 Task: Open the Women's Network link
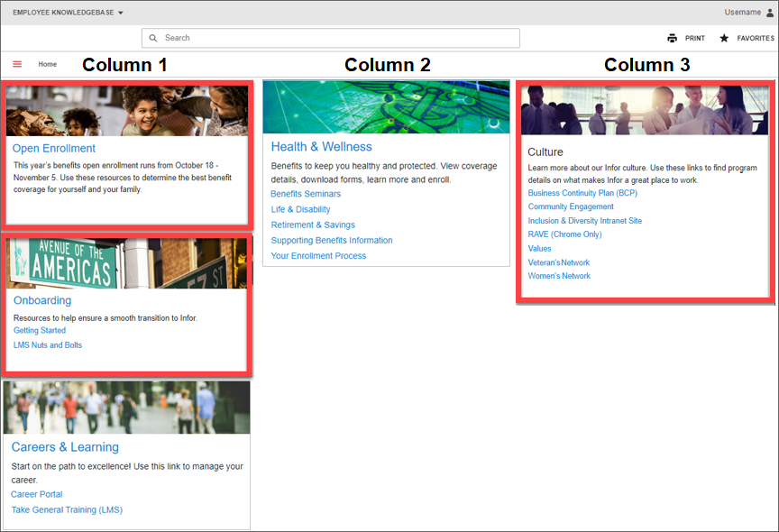coord(559,276)
